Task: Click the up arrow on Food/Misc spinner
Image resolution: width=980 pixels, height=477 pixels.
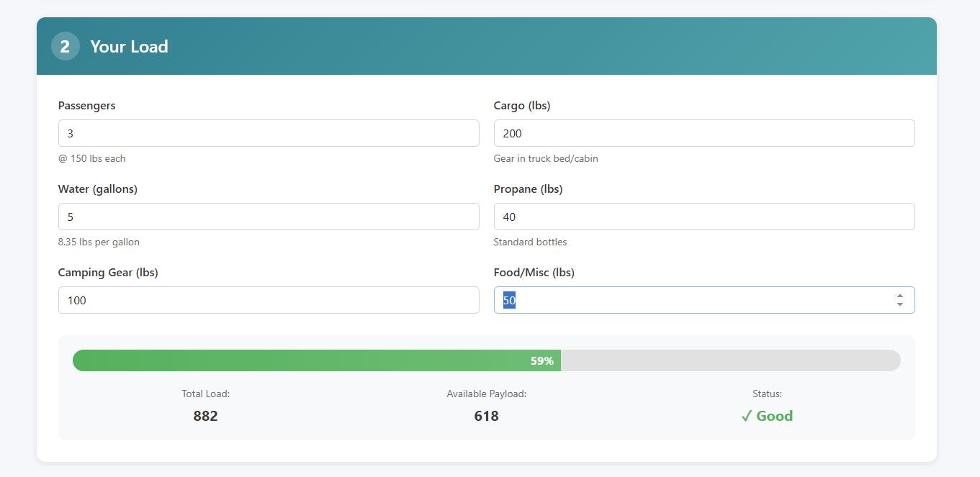Action: click(899, 296)
